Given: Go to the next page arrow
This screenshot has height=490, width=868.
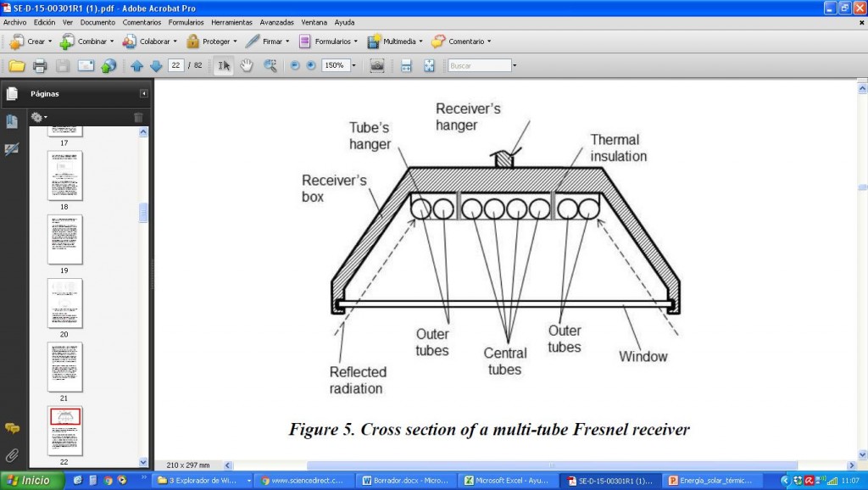Looking at the screenshot, I should point(156,66).
